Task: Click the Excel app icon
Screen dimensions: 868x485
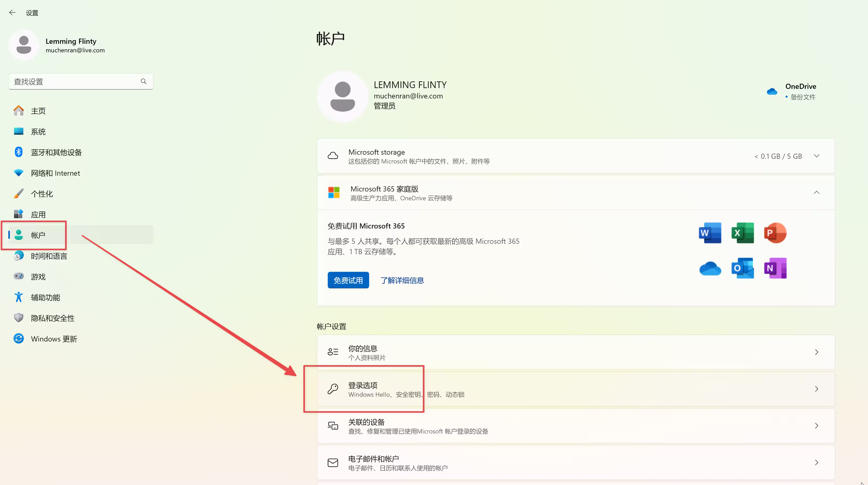Action: pyautogui.click(x=742, y=233)
